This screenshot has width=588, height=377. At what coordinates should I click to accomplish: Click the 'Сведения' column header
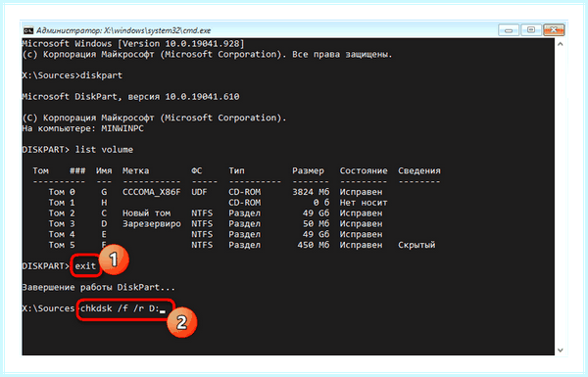[x=419, y=171]
